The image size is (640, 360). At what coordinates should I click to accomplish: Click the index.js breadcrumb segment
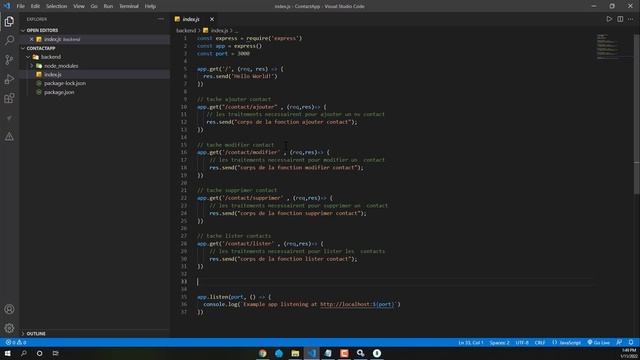pos(219,31)
